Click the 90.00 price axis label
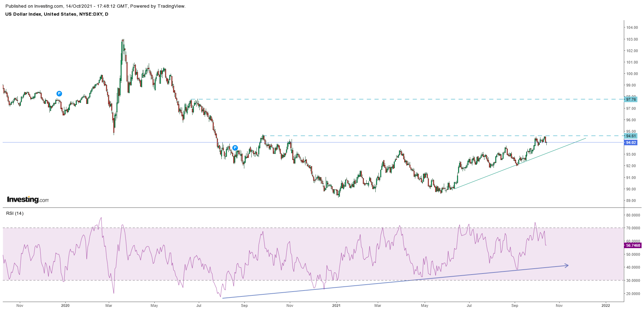The height and width of the screenshot is (310, 644). coord(631,189)
